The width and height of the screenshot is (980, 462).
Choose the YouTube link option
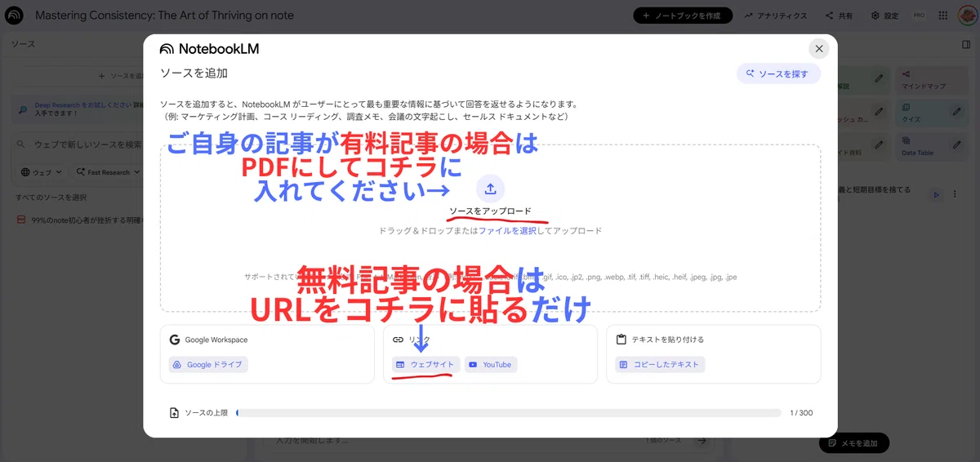click(491, 364)
